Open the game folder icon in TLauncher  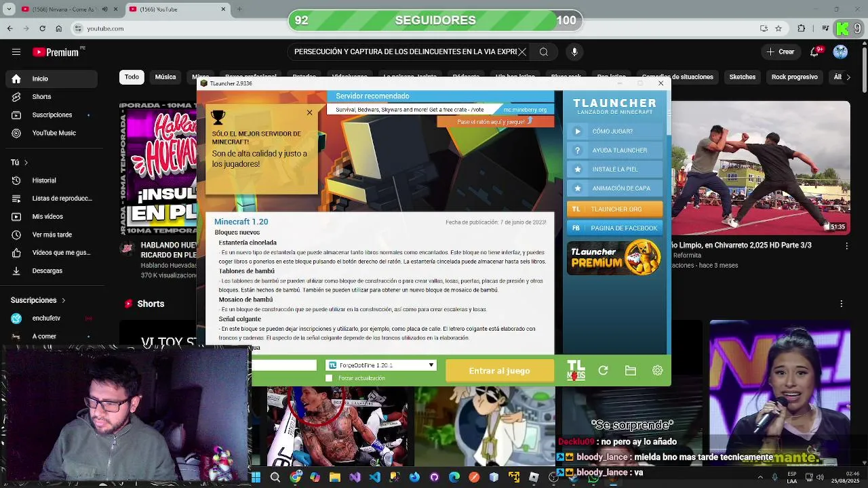(x=631, y=371)
